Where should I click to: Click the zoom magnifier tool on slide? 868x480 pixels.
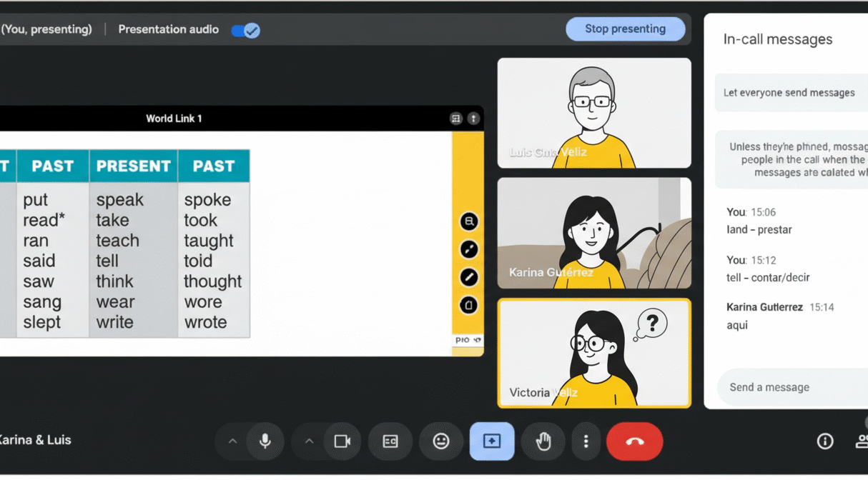point(469,221)
